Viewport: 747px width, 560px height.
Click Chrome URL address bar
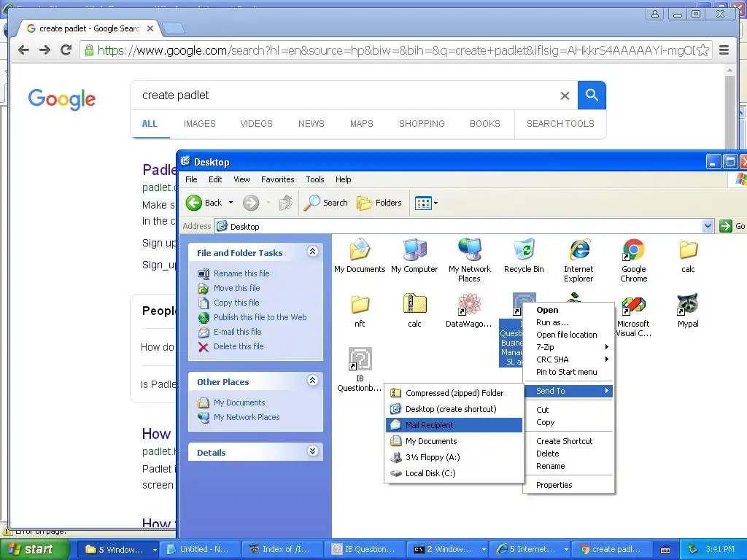(392, 50)
